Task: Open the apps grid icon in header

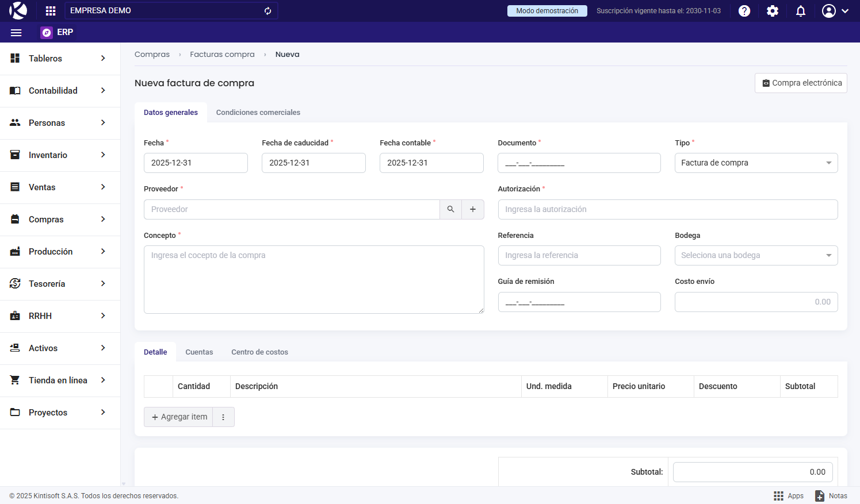Action: click(51, 11)
